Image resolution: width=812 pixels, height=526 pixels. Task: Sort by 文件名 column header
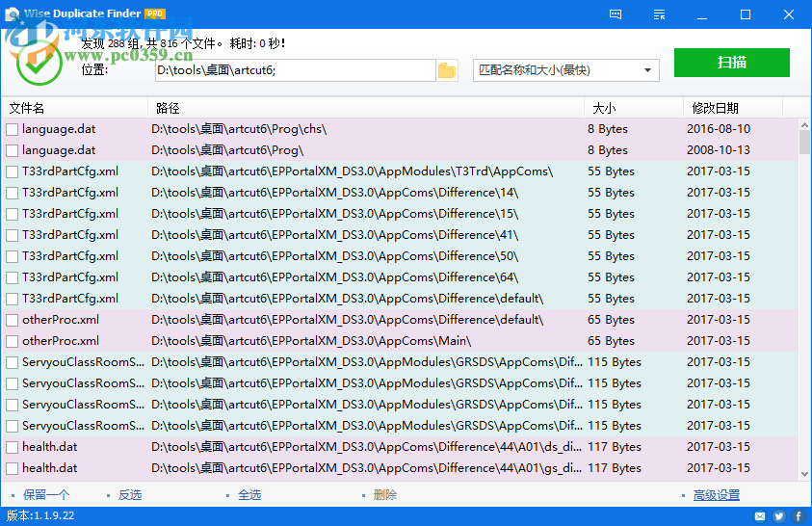click(x=75, y=108)
